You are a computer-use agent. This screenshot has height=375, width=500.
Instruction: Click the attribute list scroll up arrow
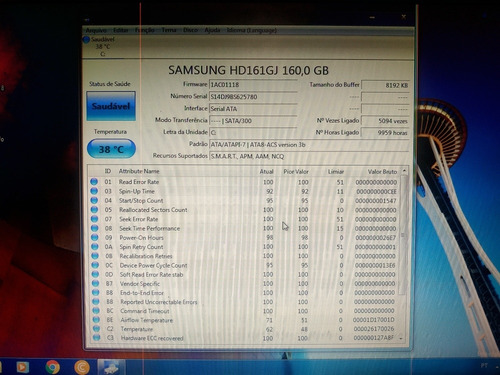[x=404, y=171]
